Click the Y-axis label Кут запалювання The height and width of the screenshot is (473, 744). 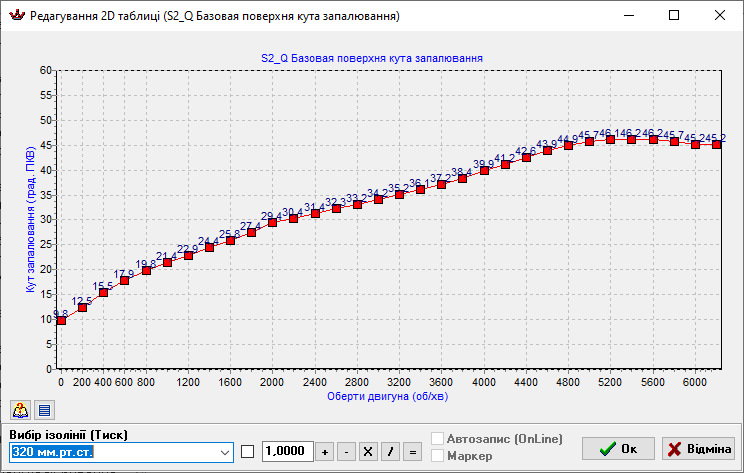pos(30,219)
